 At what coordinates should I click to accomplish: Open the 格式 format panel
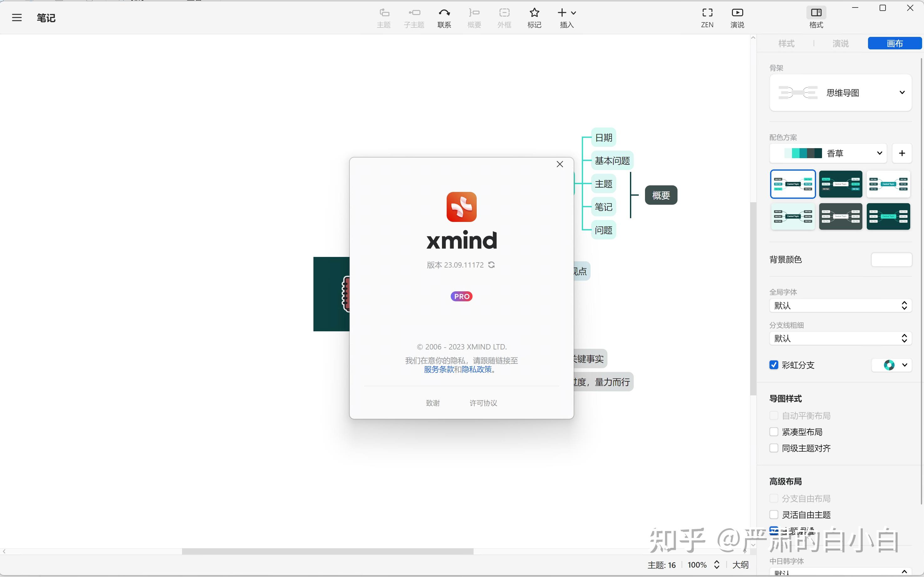coord(816,17)
